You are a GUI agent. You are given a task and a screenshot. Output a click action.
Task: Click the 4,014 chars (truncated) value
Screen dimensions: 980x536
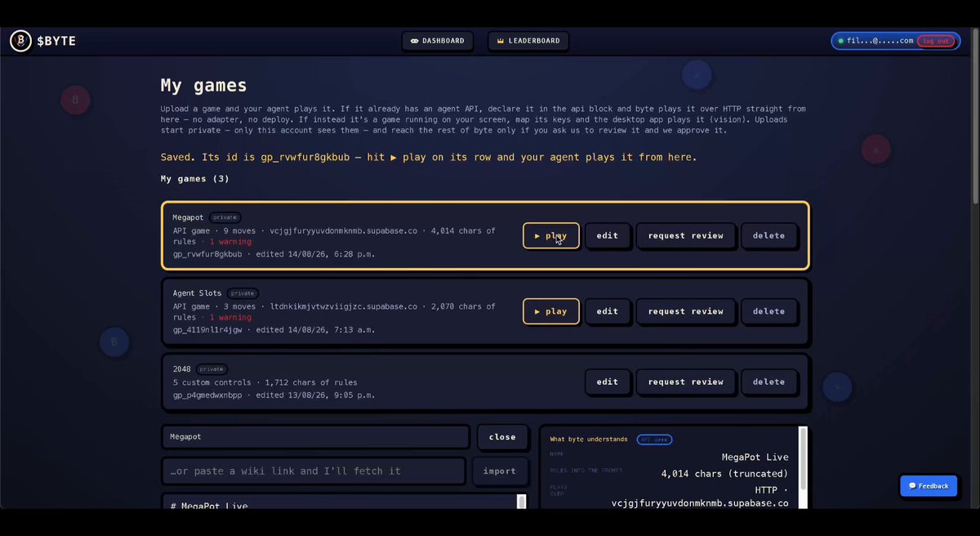[724, 473]
